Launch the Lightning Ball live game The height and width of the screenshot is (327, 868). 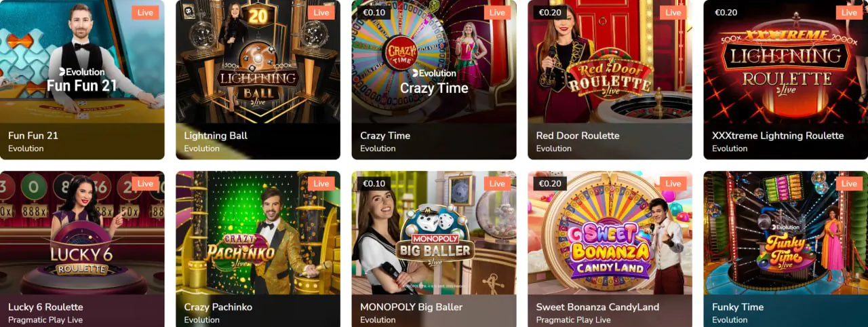click(x=258, y=62)
